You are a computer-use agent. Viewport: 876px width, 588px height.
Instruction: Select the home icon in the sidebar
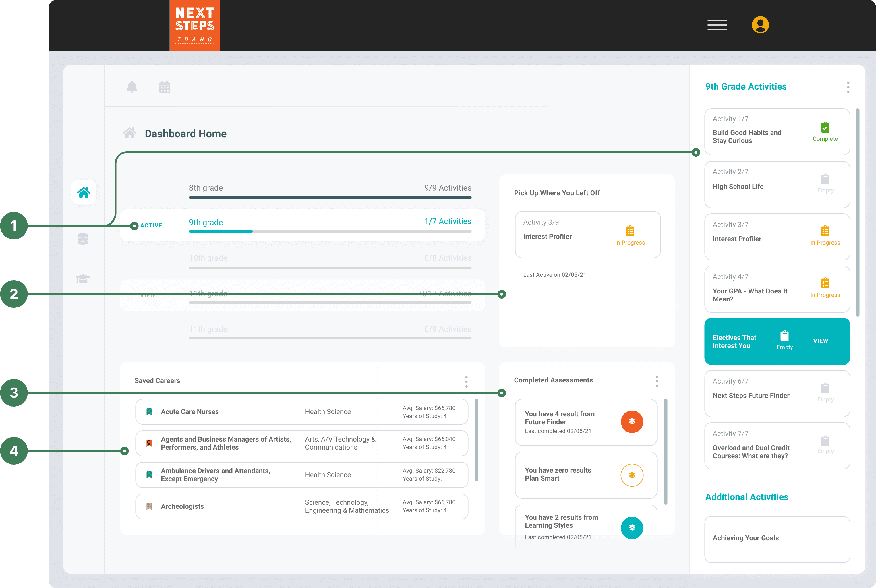click(83, 192)
